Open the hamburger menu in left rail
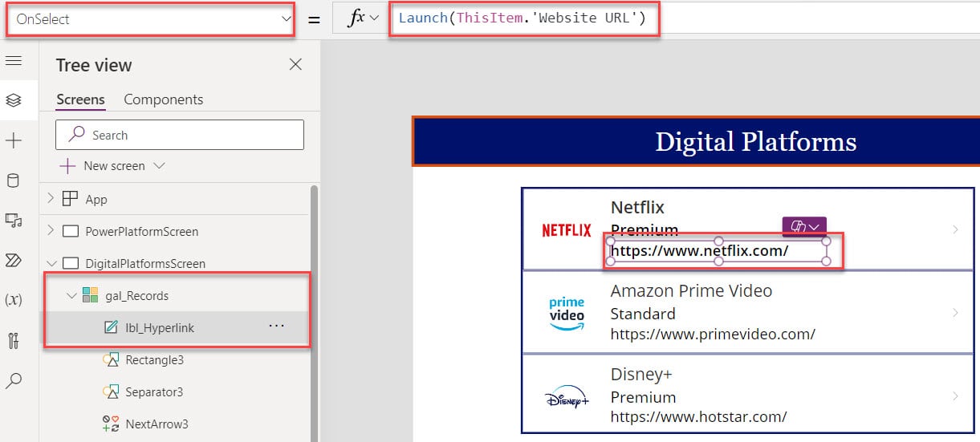The height and width of the screenshot is (442, 980). (x=14, y=61)
